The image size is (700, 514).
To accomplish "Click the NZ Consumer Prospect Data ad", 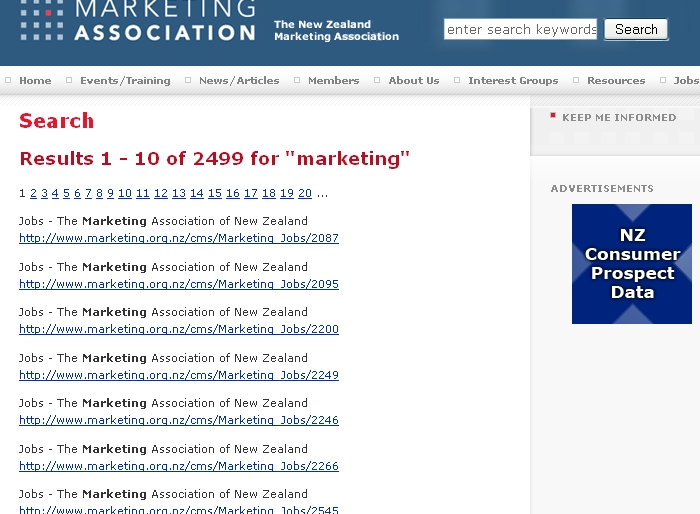I will (632, 264).
